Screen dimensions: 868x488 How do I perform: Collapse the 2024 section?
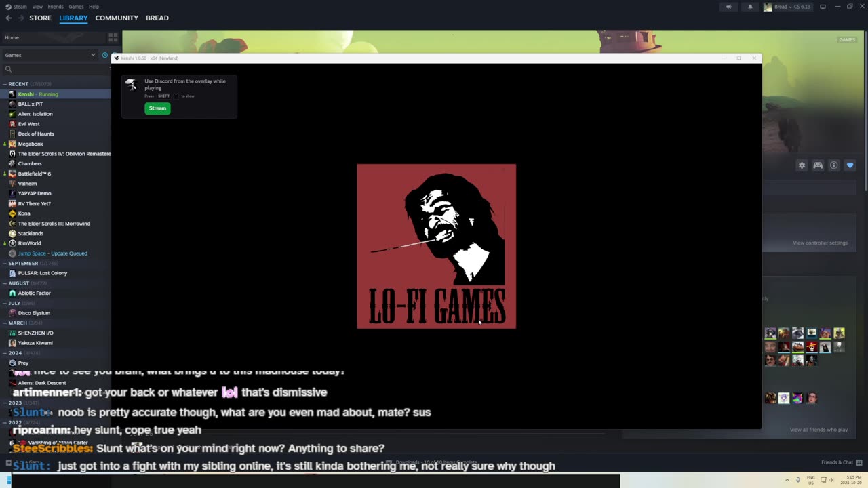tap(5, 353)
